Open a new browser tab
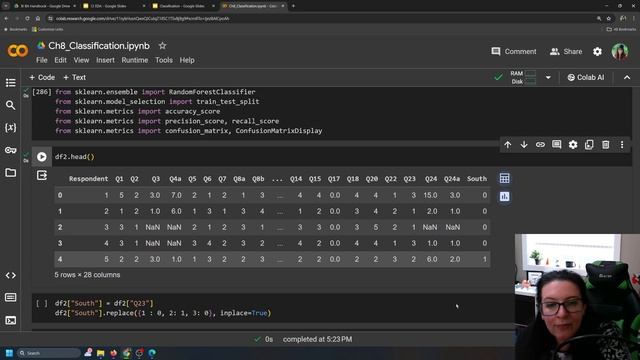The height and width of the screenshot is (360, 640). [293, 6]
